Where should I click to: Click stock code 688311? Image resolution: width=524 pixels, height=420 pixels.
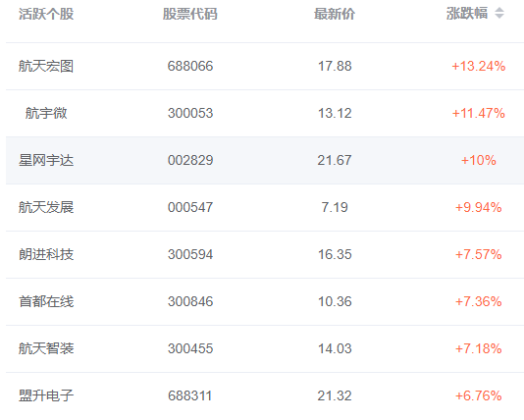[x=189, y=395]
